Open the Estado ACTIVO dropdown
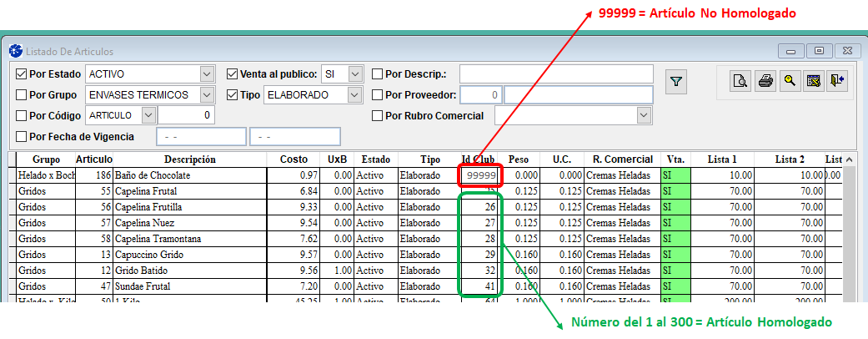The height and width of the screenshot is (339, 868). (x=207, y=73)
